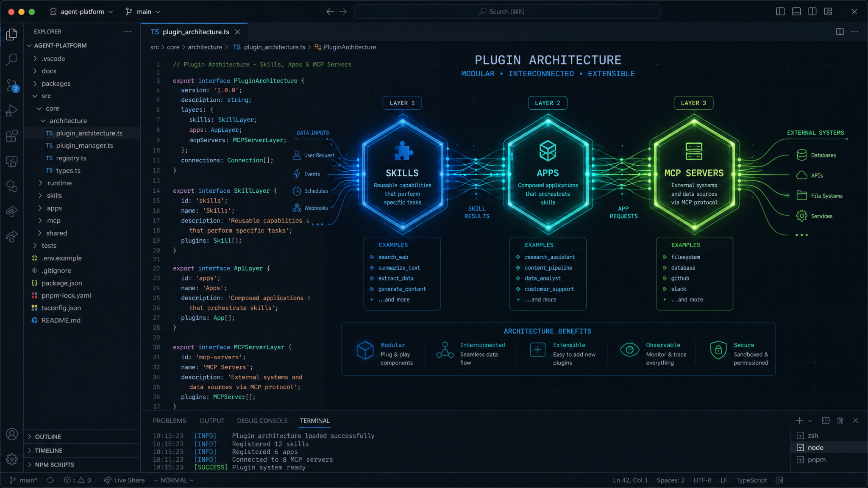Close the terminal panel
868x488 pixels.
click(x=855, y=421)
